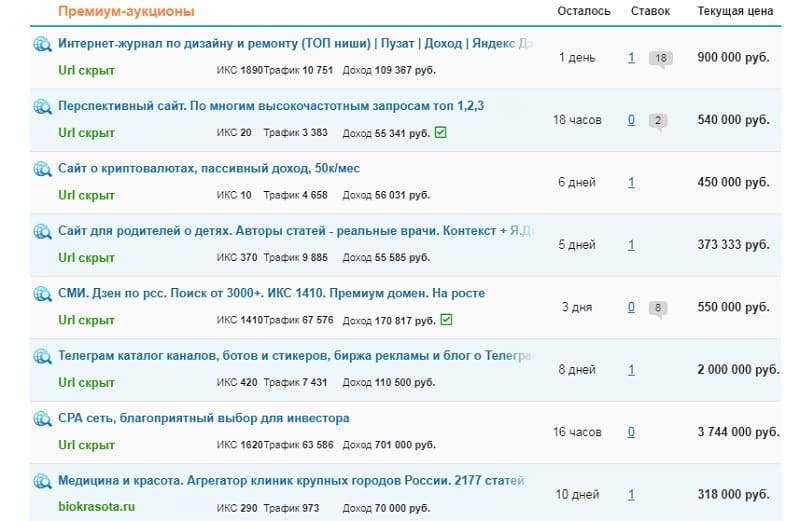Open the Медицина и красота auction title
Image resolution: width=800 pixels, height=521 pixels.
[x=291, y=481]
